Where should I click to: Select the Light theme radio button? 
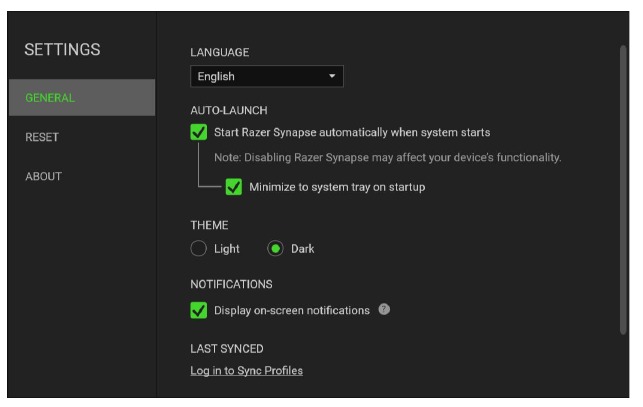tap(198, 249)
